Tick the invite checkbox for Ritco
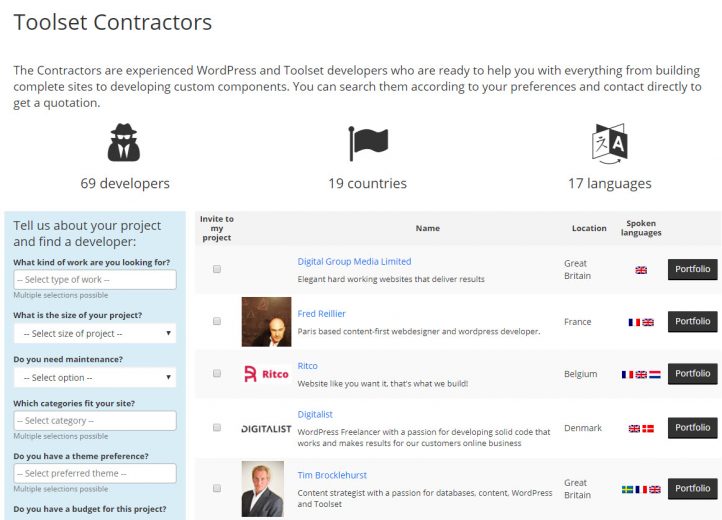 (217, 374)
